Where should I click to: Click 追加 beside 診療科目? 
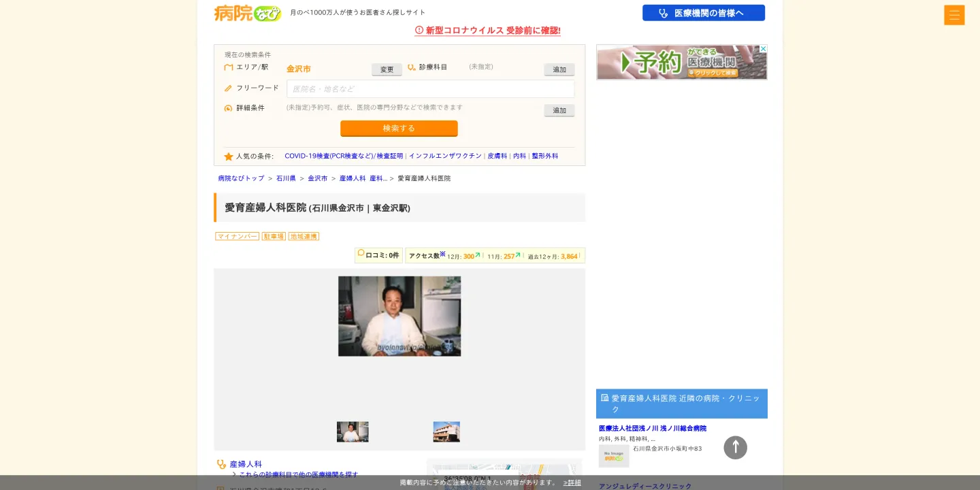[x=559, y=69]
